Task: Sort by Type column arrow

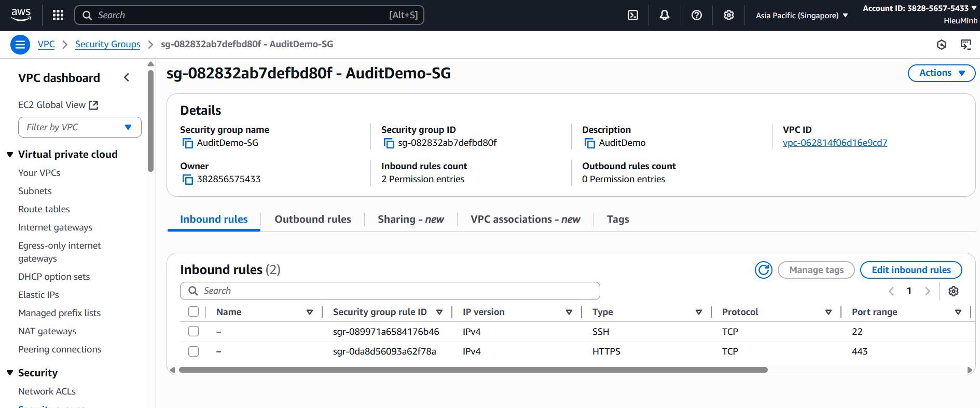Action: (699, 312)
